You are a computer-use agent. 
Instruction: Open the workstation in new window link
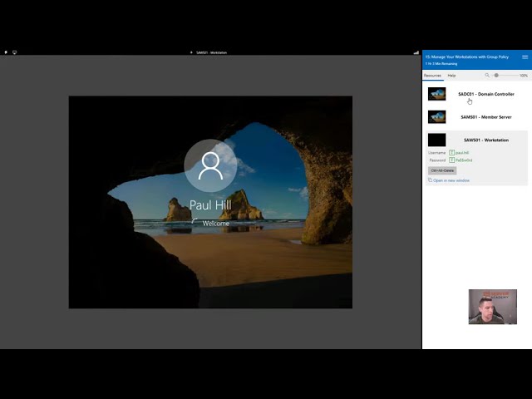(x=451, y=180)
